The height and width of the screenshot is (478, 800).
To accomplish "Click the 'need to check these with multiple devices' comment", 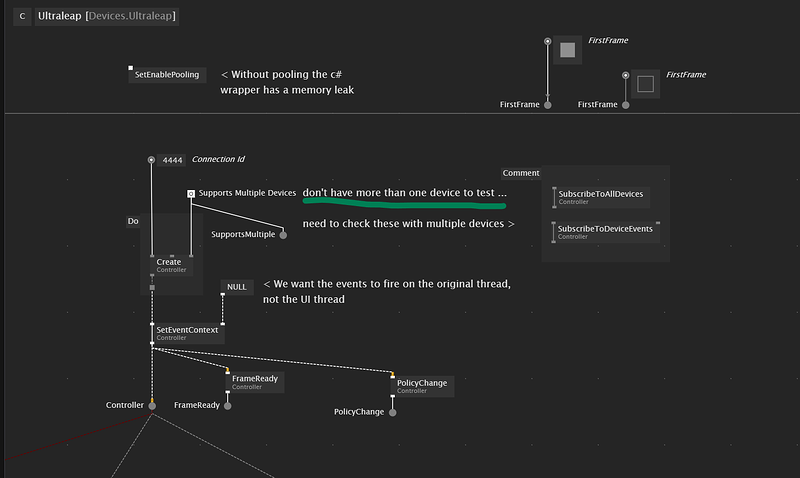I will 408,224.
